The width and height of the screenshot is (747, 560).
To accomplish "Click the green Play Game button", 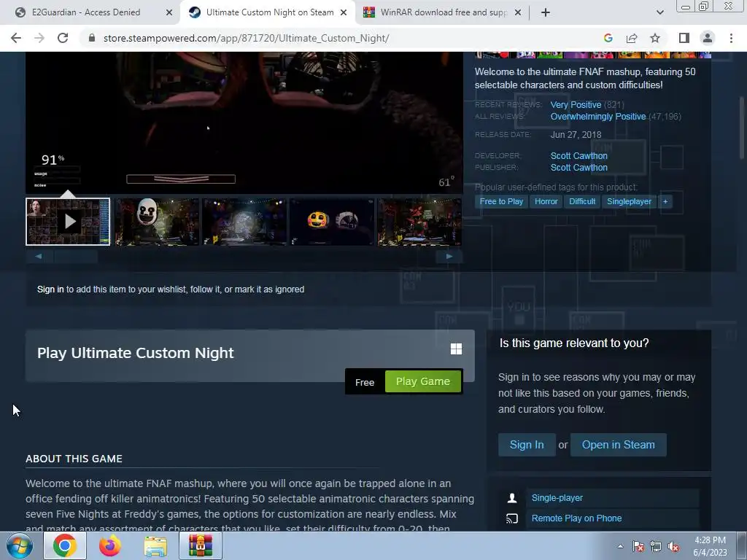I will 423,381.
